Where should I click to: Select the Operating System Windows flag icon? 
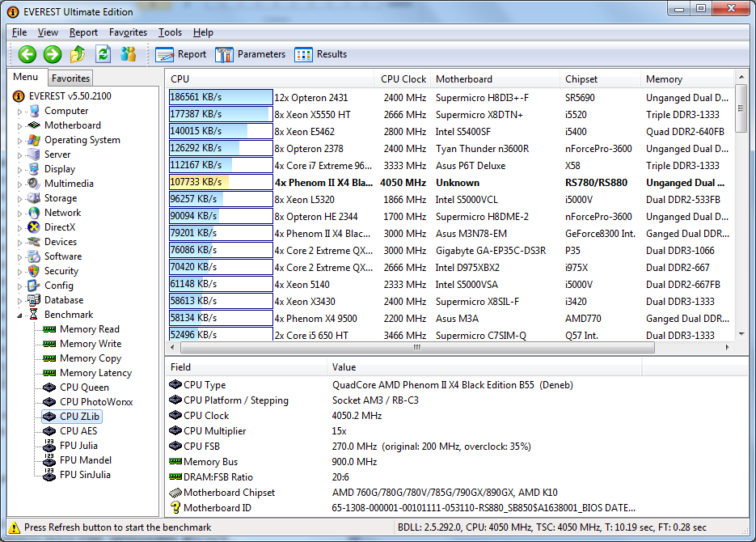[34, 140]
